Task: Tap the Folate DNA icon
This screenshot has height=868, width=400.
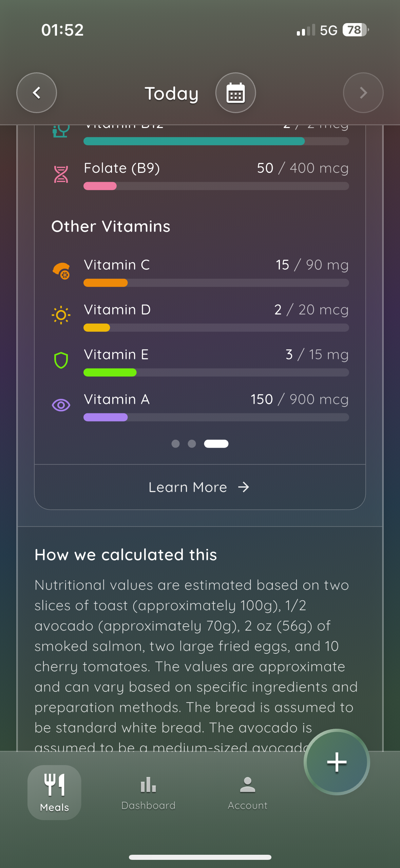Action: (61, 174)
